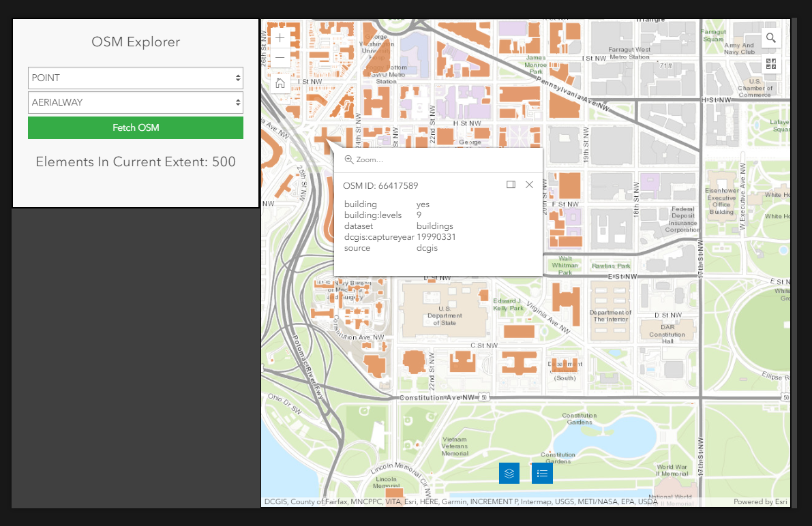Click the Elements In Current Extent count

[x=136, y=161]
